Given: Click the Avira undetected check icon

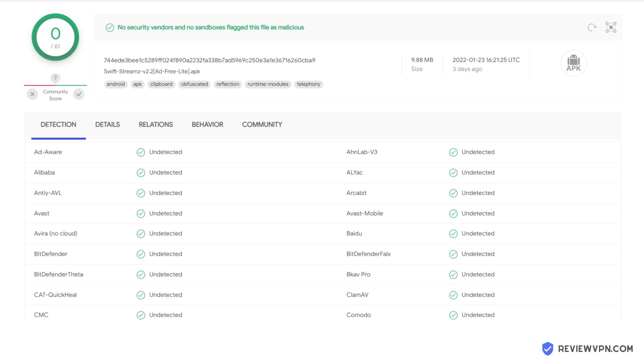Looking at the screenshot, I should coord(141,234).
